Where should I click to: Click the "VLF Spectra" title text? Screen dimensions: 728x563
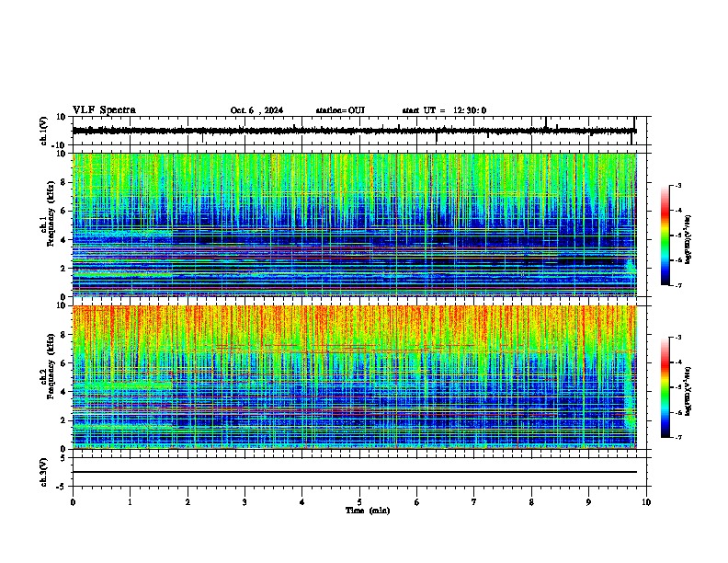(x=105, y=109)
